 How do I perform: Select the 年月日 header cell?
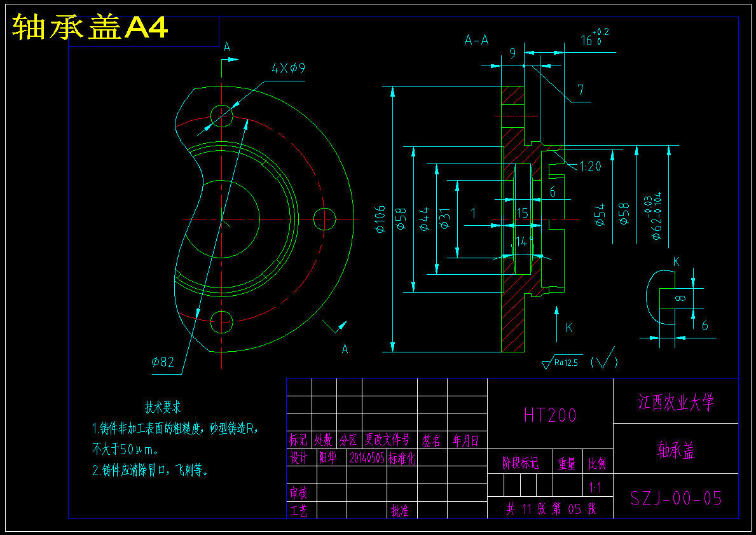click(x=466, y=440)
